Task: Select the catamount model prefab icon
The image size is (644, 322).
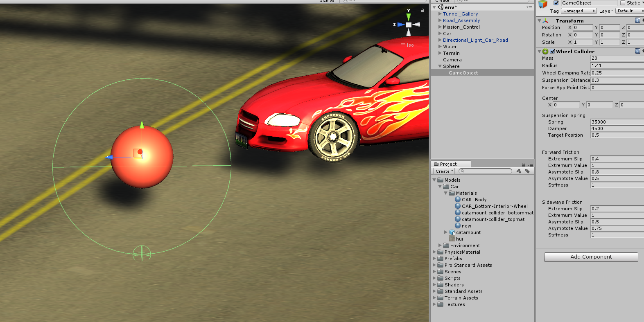Action: tap(452, 232)
